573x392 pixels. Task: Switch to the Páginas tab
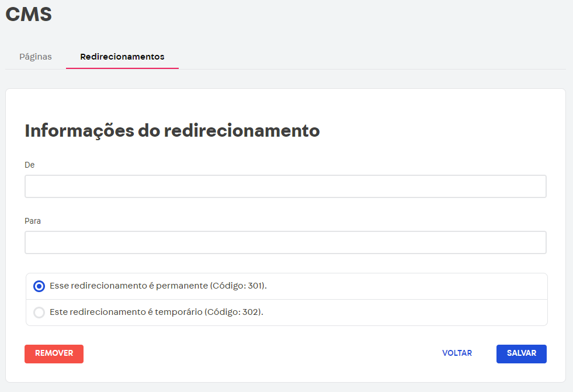tap(35, 57)
